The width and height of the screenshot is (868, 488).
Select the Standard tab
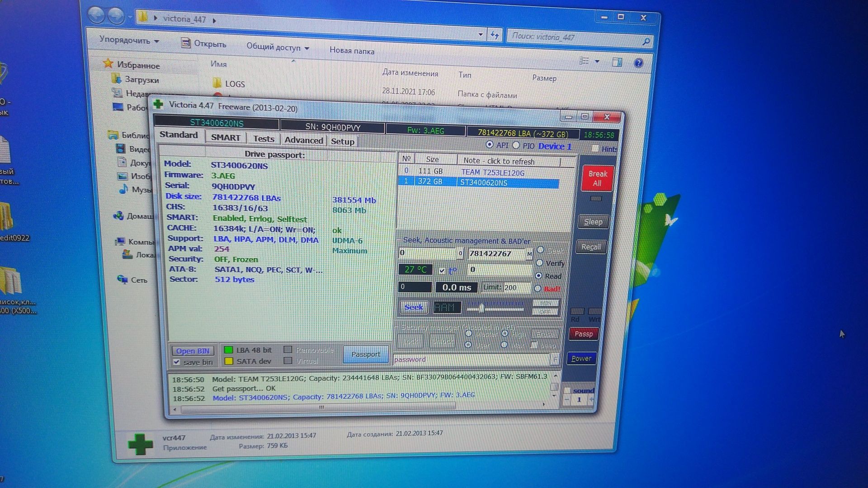point(179,135)
